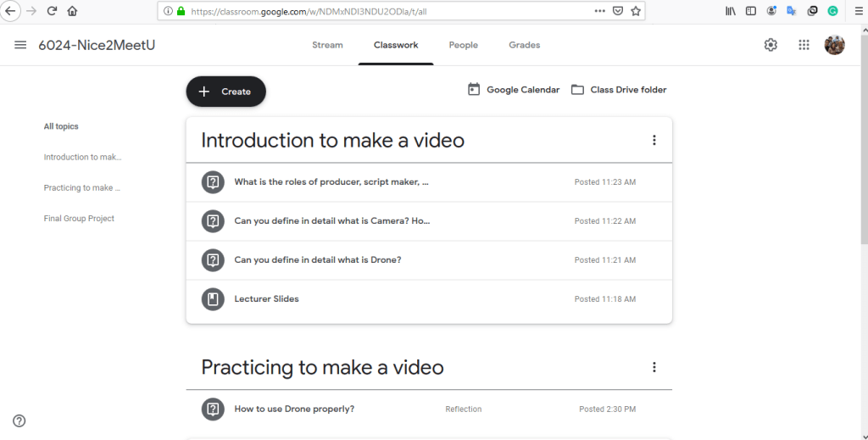Go to the Grades tab
The image size is (868, 440).
pyautogui.click(x=524, y=45)
